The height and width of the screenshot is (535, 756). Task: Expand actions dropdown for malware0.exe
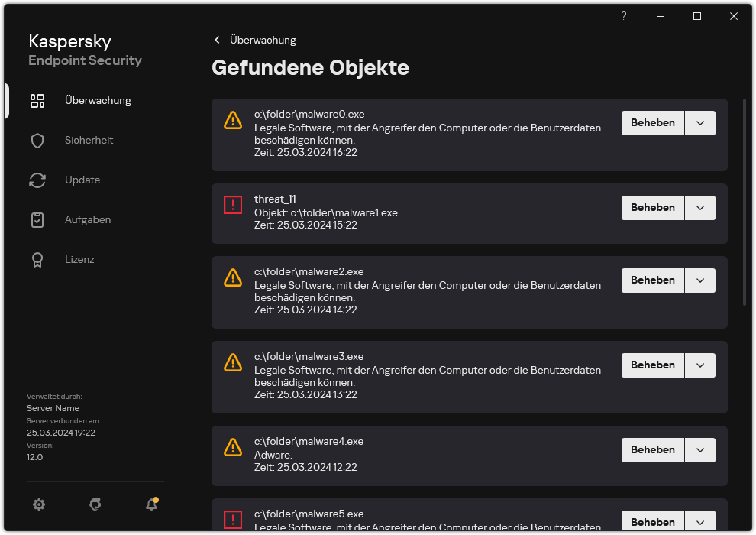[700, 122]
